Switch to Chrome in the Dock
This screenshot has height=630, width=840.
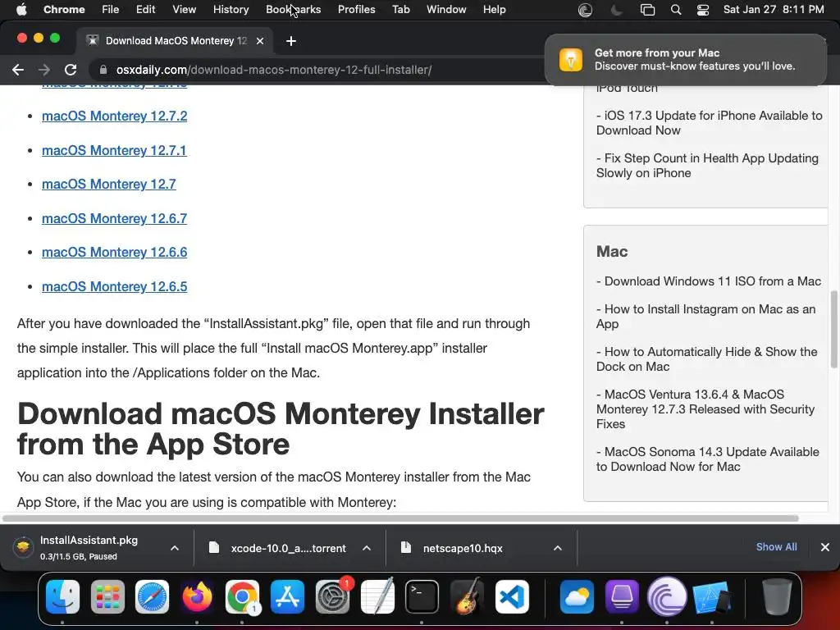click(x=242, y=597)
